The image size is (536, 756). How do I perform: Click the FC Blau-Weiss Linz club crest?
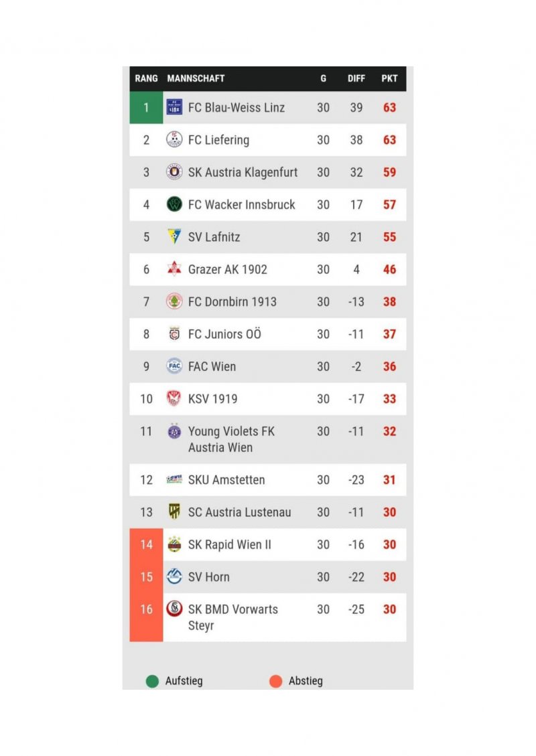tap(174, 107)
